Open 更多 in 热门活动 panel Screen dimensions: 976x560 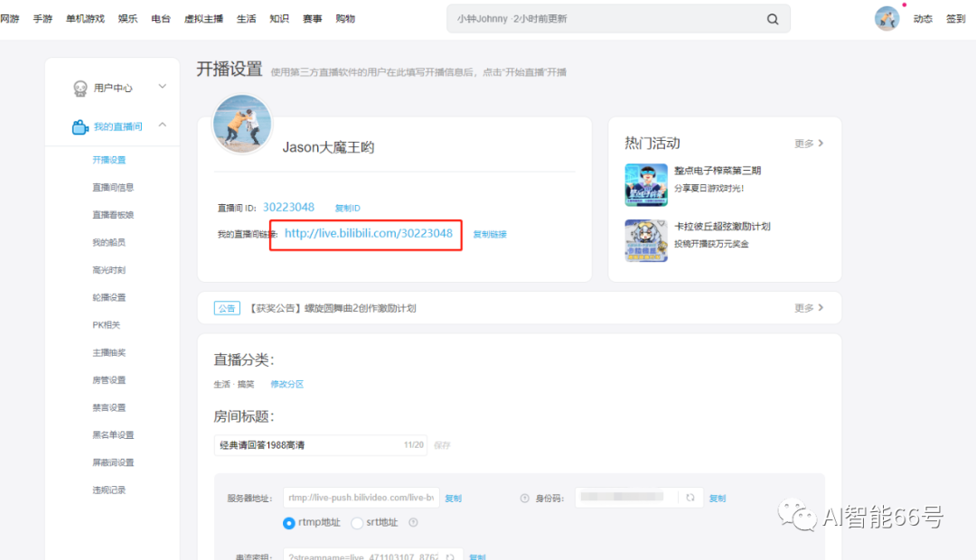pyautogui.click(x=809, y=144)
